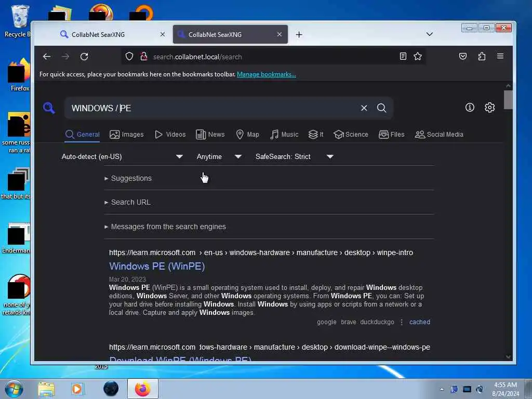Switch to the Videos category
Viewport: 532px width, 399px height.
pos(170,135)
